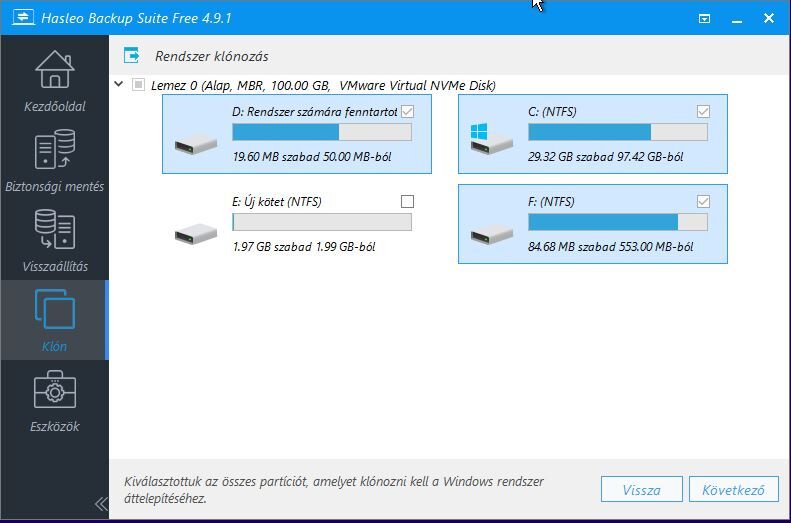Select '1.97 GB szabad 1.99 GB-ból' text
Image resolution: width=791 pixels, height=523 pixels.
[304, 247]
